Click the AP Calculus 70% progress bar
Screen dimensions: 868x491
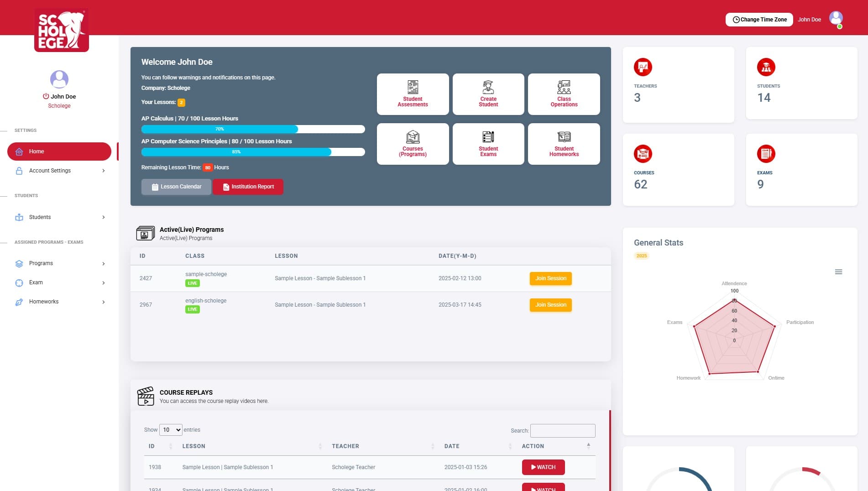(253, 129)
